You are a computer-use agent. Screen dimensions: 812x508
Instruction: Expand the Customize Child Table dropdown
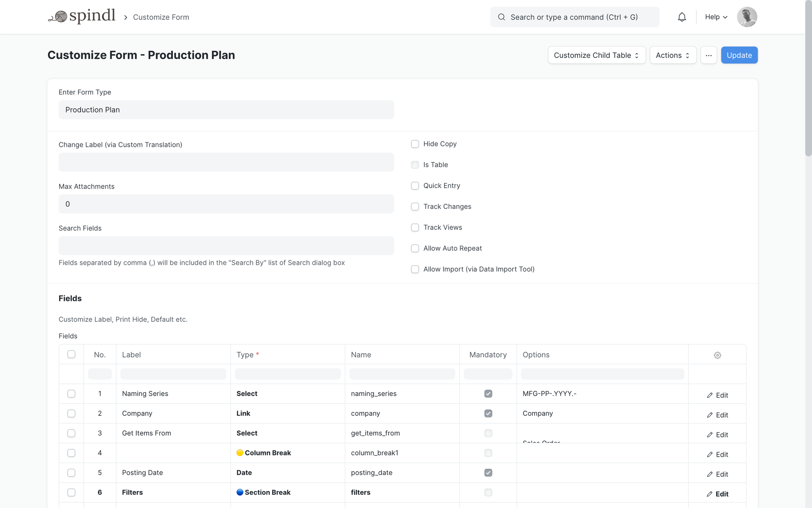click(596, 55)
